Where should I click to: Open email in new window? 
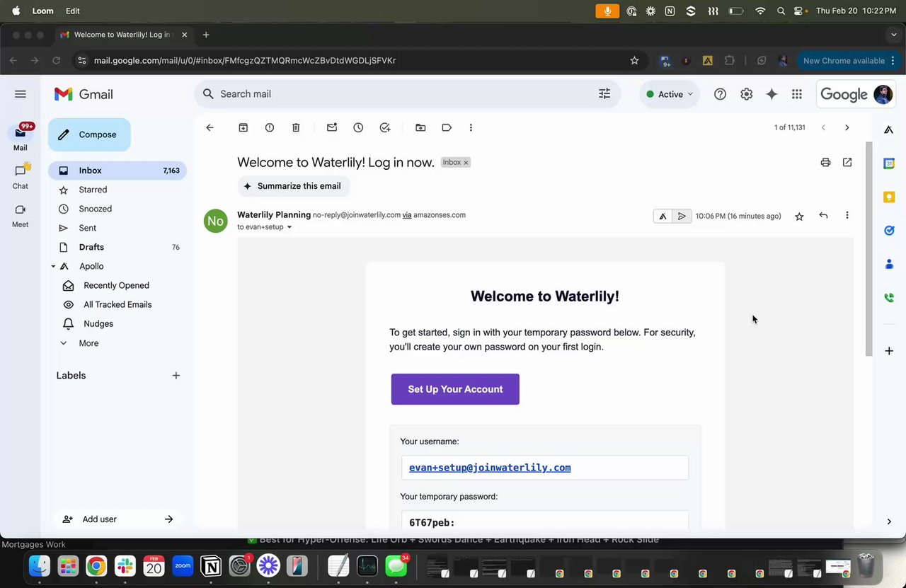tap(847, 162)
